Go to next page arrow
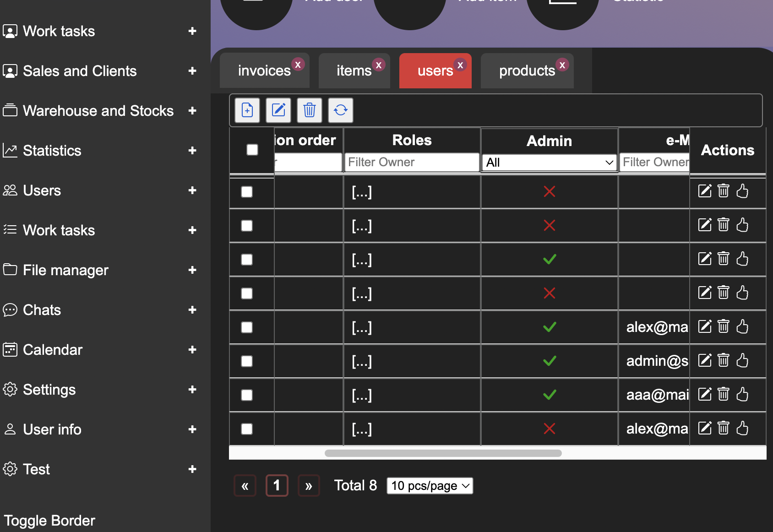This screenshot has height=532, width=773. click(309, 486)
